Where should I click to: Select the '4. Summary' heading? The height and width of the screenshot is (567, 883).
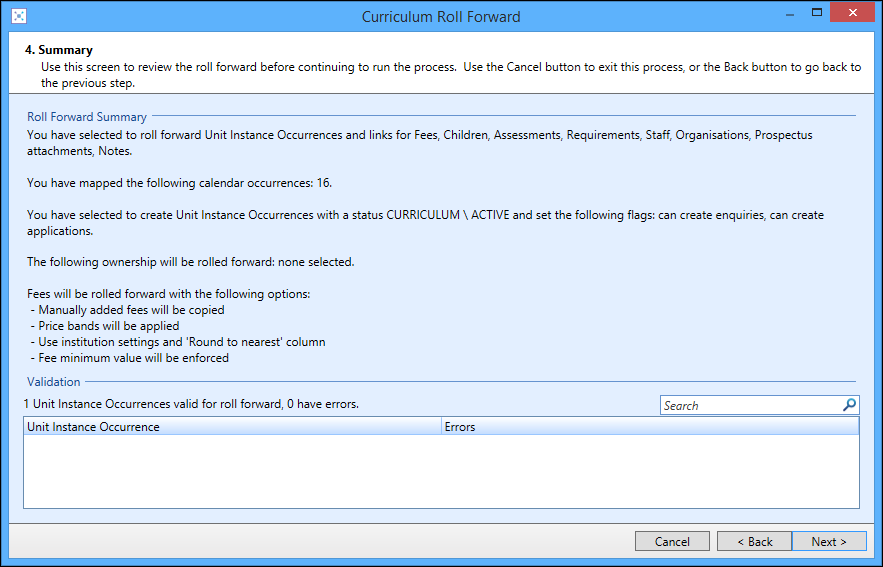click(59, 50)
